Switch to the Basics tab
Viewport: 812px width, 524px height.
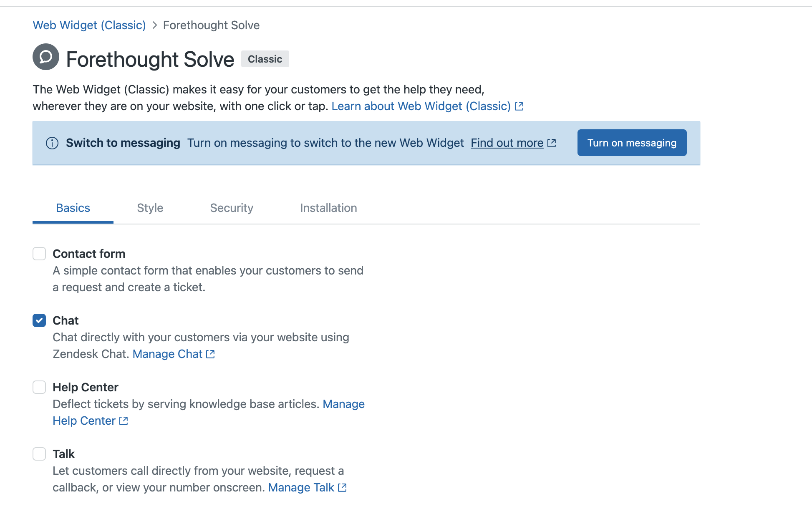[x=73, y=208]
